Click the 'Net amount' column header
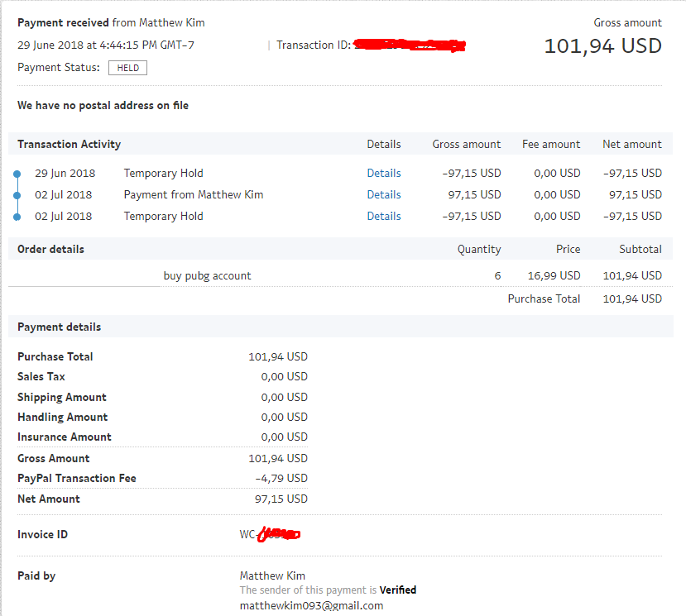This screenshot has width=686, height=616. pyautogui.click(x=631, y=144)
